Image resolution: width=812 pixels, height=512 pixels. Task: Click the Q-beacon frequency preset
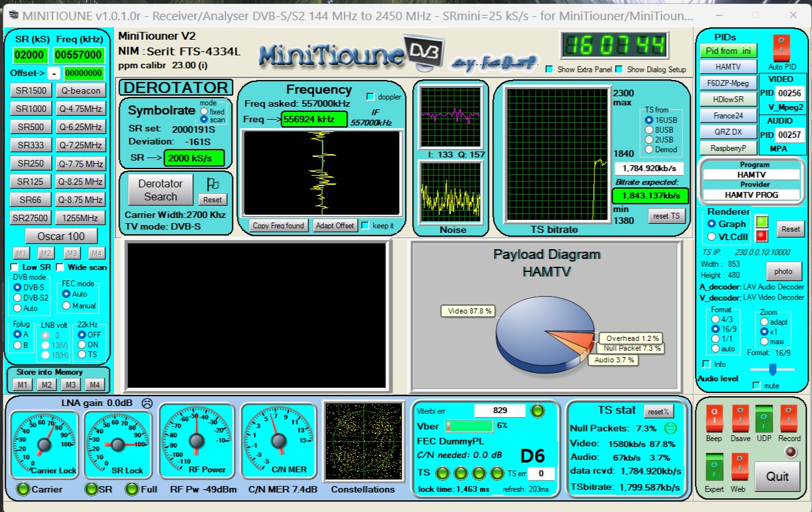[80, 90]
